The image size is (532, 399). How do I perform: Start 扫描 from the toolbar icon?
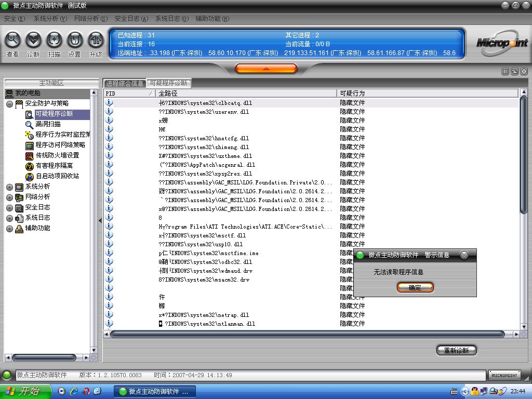(x=54, y=41)
